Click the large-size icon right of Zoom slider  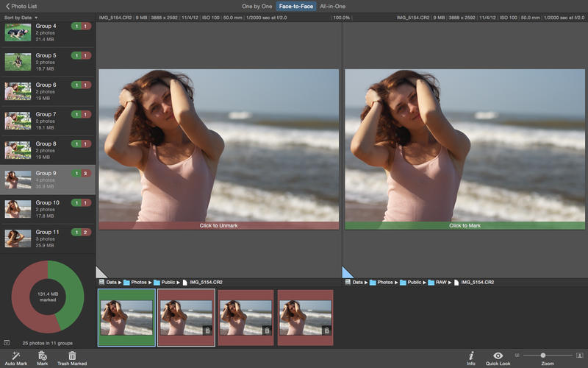(x=579, y=355)
